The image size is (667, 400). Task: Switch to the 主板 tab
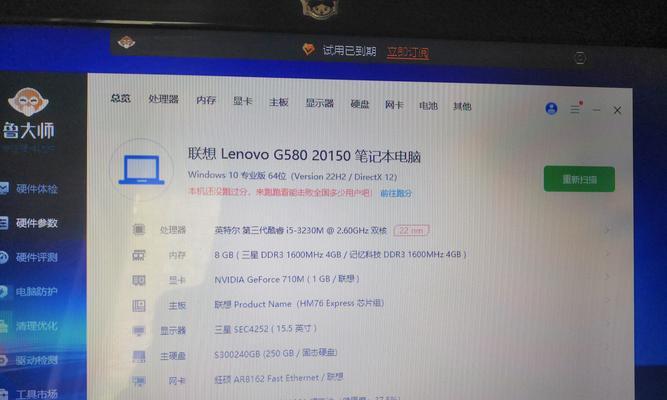[x=279, y=102]
